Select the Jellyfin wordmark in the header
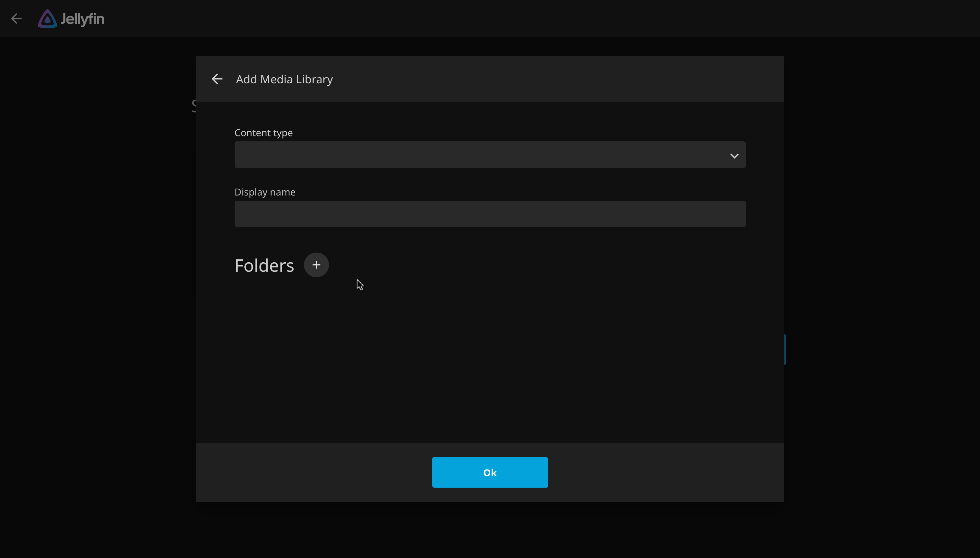Screen dimensions: 980x558 click(84, 18)
